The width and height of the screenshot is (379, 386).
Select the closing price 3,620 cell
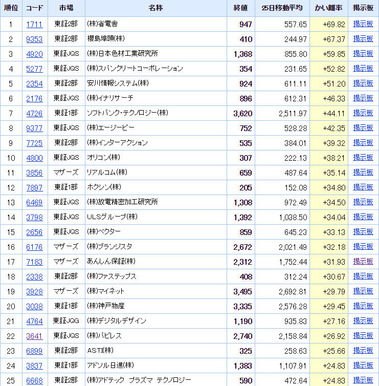(x=241, y=113)
